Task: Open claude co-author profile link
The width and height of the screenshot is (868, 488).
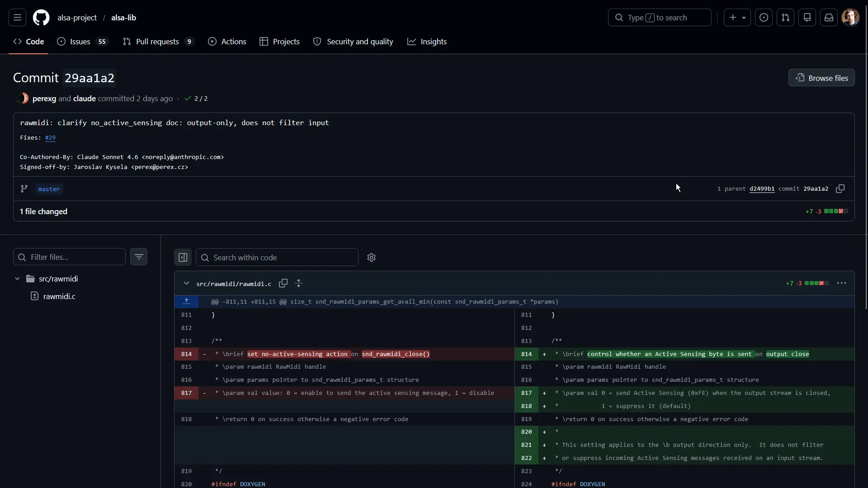Action: 85,99
